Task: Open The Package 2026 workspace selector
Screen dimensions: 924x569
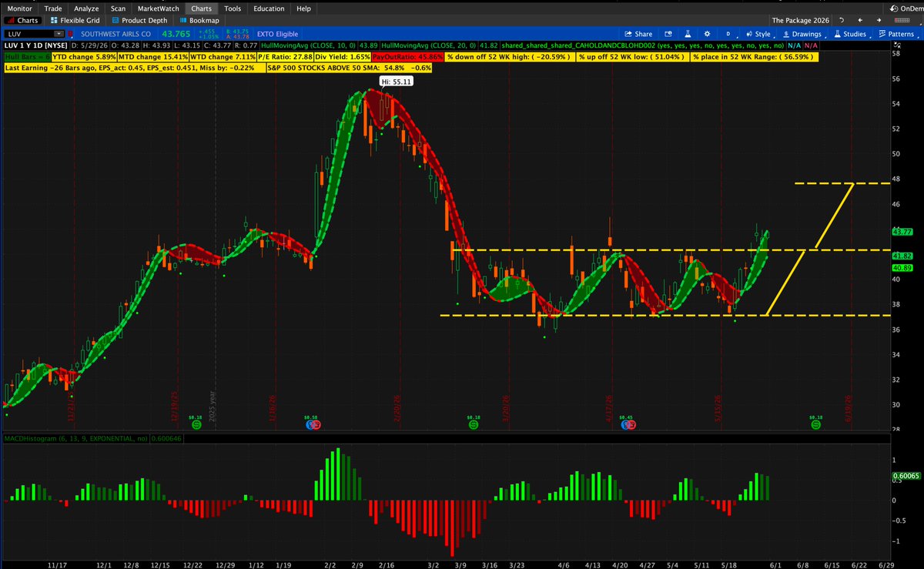Action: click(800, 20)
